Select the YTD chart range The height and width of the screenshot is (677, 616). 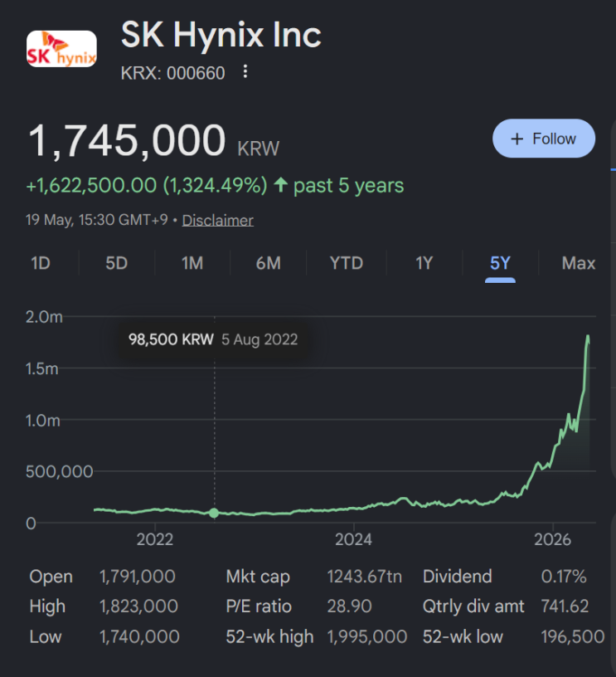click(347, 263)
